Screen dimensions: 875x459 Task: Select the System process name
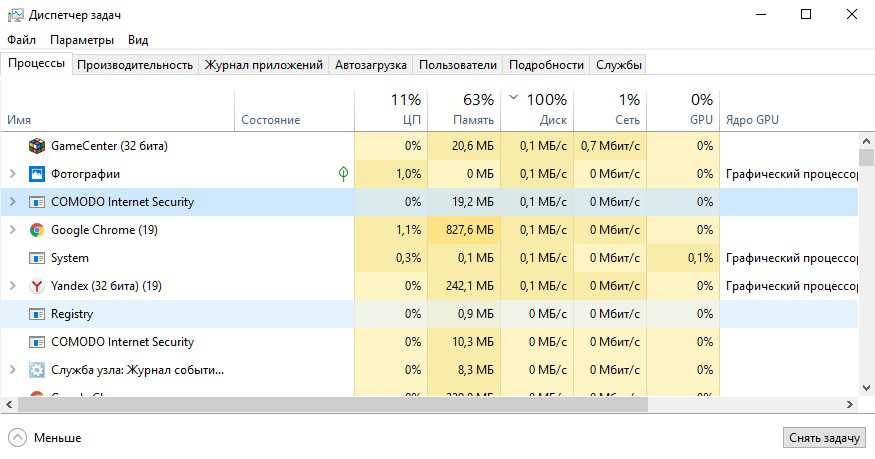[x=70, y=258]
